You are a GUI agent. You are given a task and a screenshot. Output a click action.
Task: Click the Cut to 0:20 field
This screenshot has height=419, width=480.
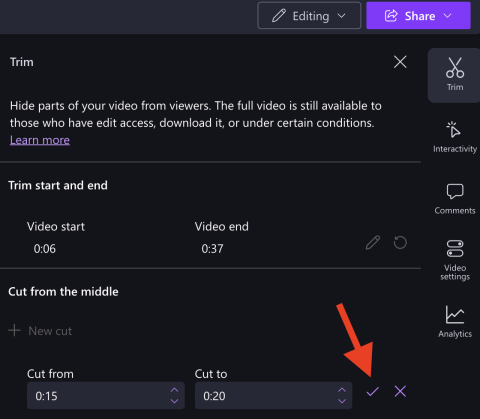(x=273, y=396)
